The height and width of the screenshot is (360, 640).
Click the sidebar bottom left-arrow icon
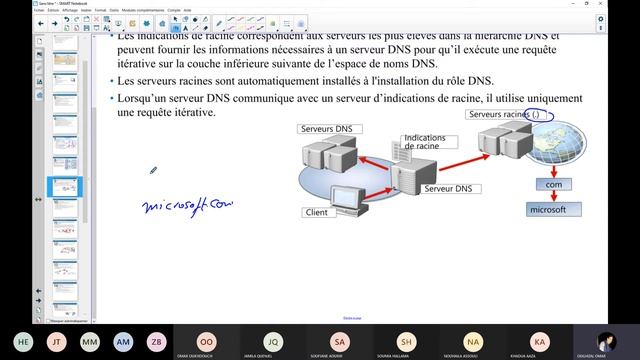(38, 291)
